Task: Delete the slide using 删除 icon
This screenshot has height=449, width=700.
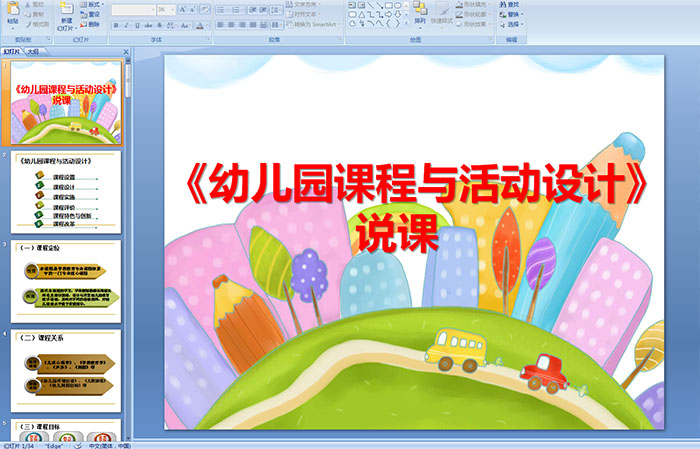Action: (83, 24)
